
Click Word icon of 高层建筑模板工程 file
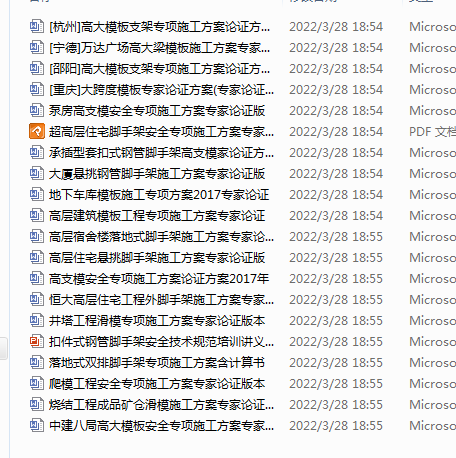tap(37, 215)
